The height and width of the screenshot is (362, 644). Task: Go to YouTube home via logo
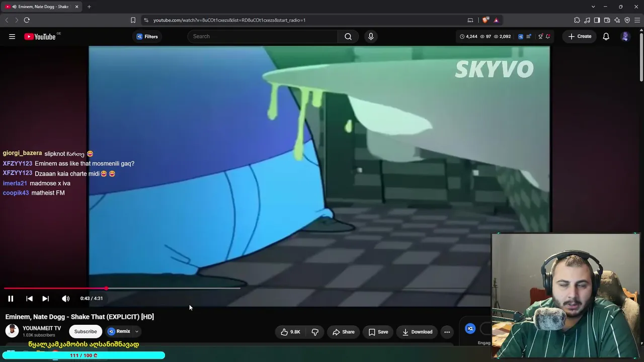(x=40, y=36)
